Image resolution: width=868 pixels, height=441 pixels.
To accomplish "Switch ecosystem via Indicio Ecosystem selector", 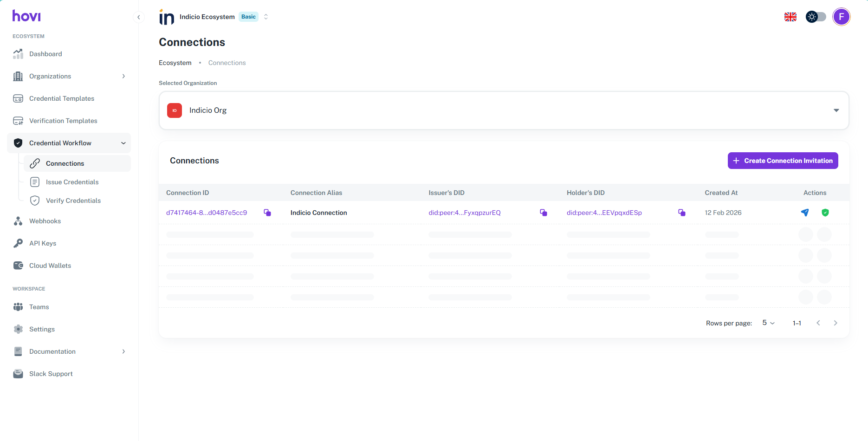I will tap(266, 17).
